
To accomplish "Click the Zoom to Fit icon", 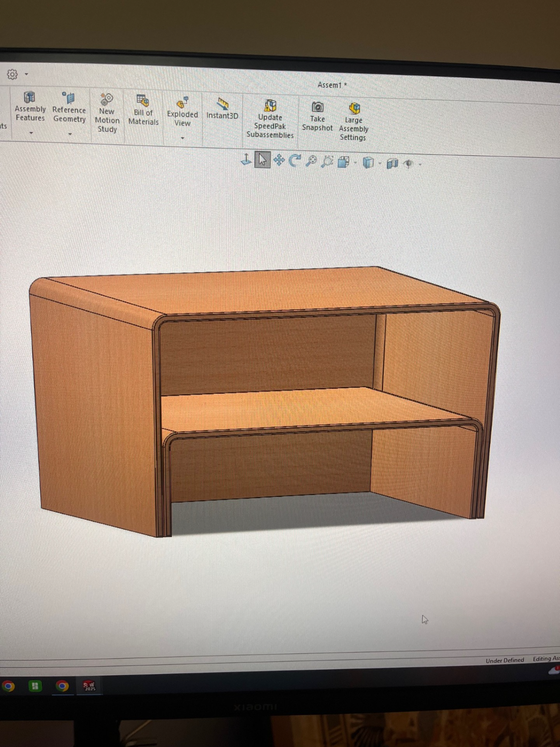I will tap(311, 161).
